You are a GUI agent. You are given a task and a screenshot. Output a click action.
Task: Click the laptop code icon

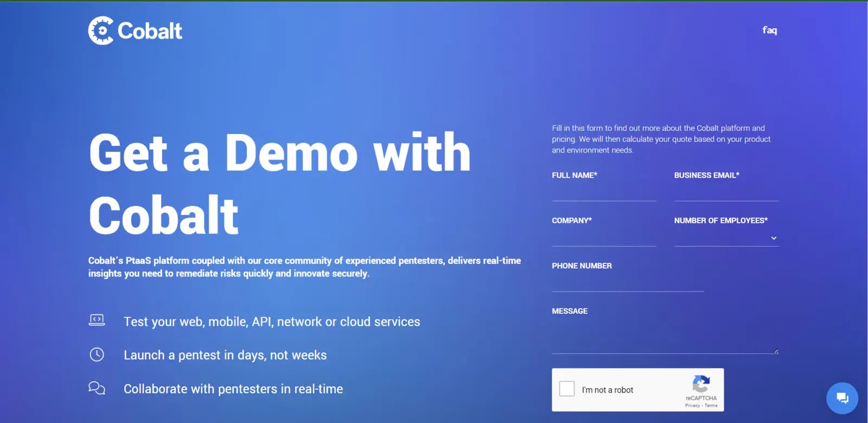tap(97, 320)
